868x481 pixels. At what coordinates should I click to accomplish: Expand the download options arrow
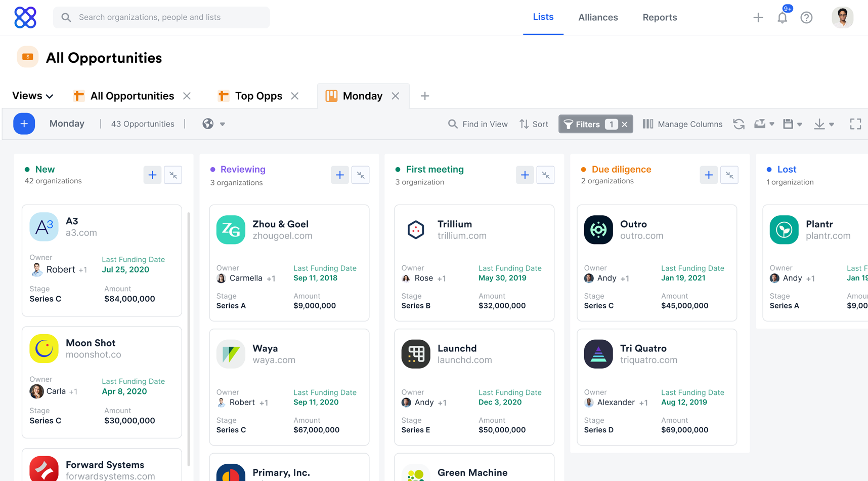click(832, 124)
